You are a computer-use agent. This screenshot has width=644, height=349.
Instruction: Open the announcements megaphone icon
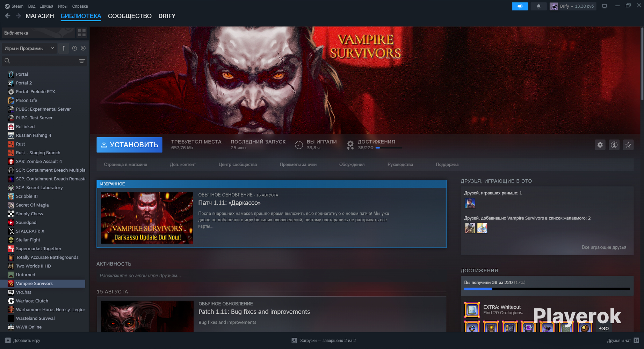tap(520, 6)
